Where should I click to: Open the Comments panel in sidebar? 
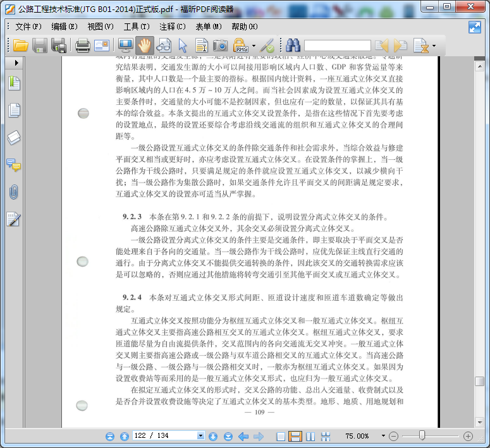(x=14, y=165)
